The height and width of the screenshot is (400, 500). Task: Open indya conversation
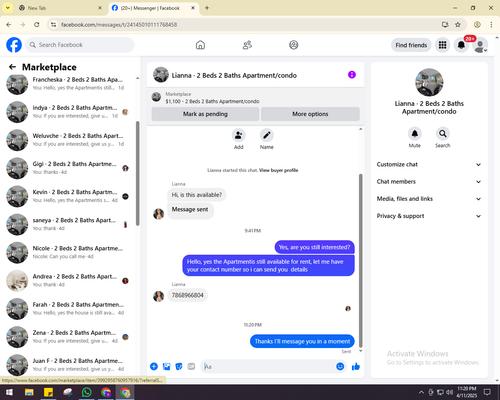(68, 112)
